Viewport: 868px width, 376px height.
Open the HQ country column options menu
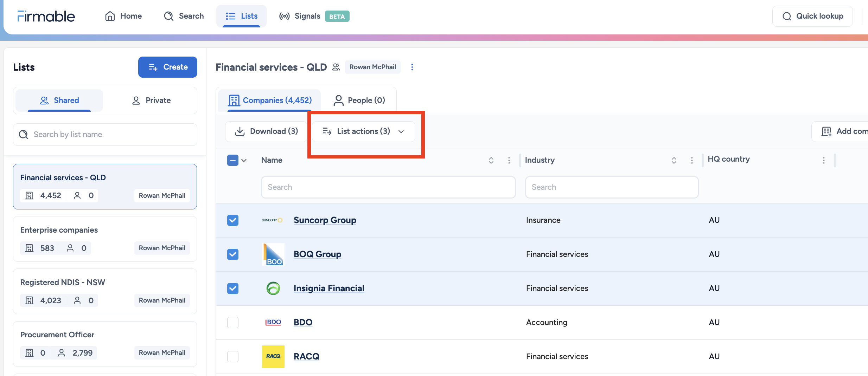click(823, 160)
